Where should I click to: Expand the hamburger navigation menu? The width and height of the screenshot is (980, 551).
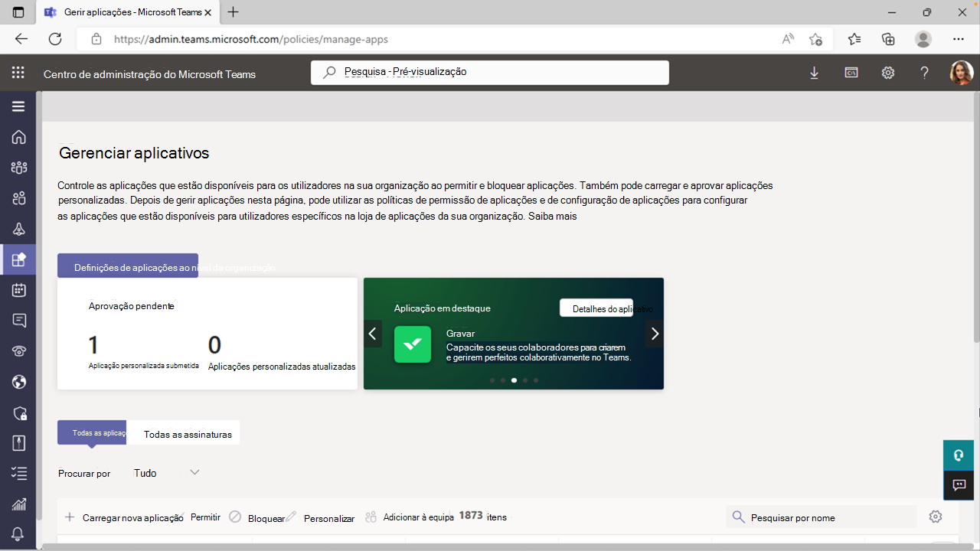[x=18, y=106]
